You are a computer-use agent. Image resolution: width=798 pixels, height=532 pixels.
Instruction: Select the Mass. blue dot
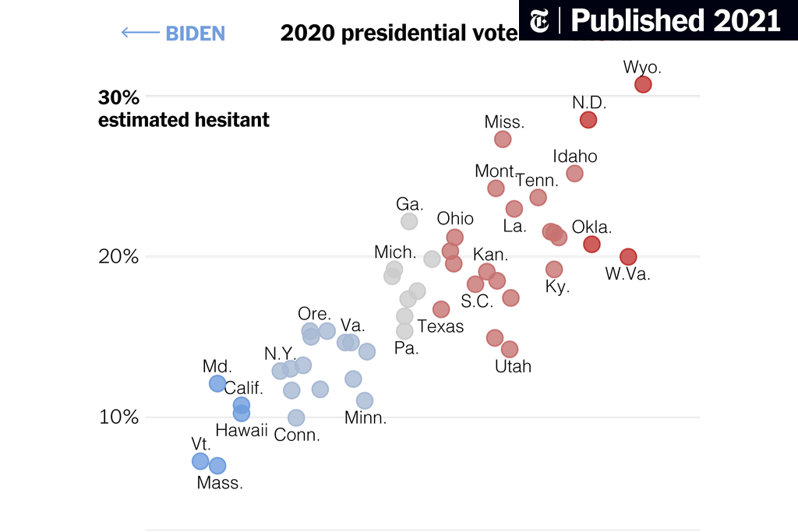click(217, 465)
